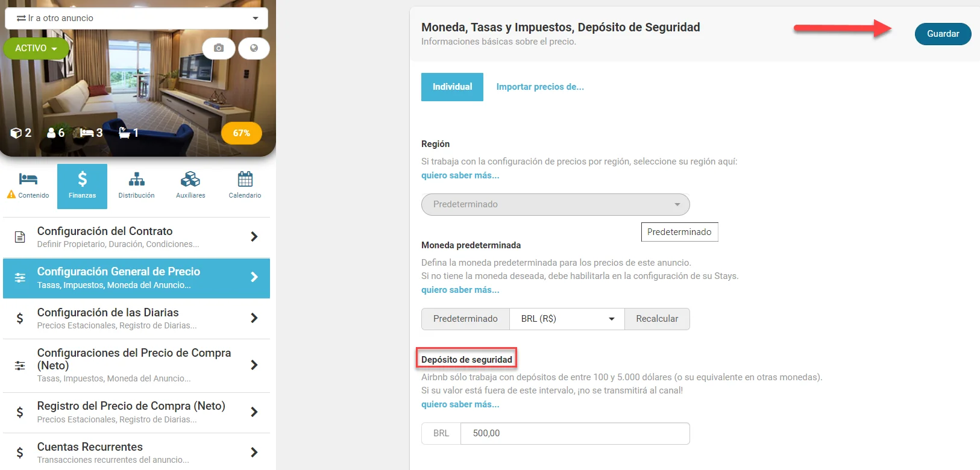Open the Calendario calendar icon section
This screenshot has height=470, width=980.
tap(245, 186)
